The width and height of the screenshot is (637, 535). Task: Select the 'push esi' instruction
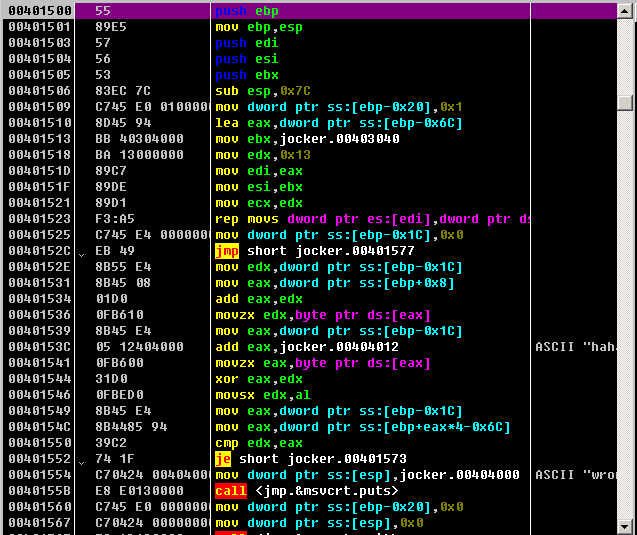pos(247,59)
